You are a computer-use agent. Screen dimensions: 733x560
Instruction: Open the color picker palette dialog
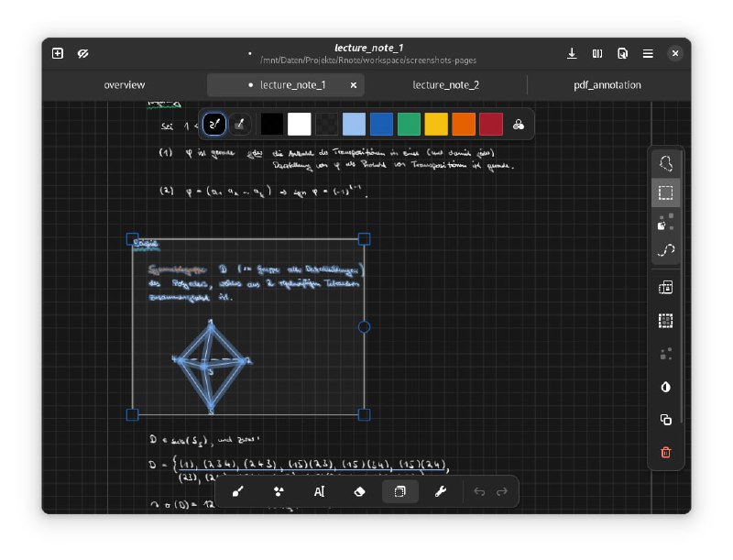tap(519, 125)
